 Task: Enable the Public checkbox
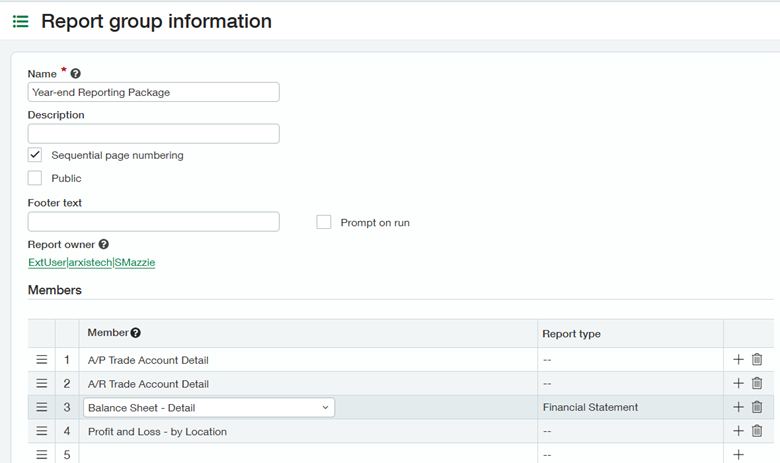coord(35,178)
